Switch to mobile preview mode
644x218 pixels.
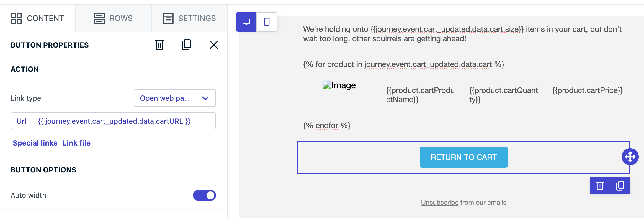click(267, 22)
